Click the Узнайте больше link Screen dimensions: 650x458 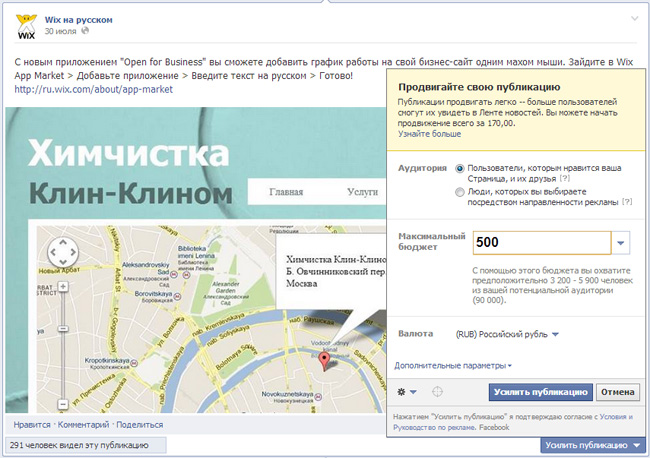[x=429, y=134]
